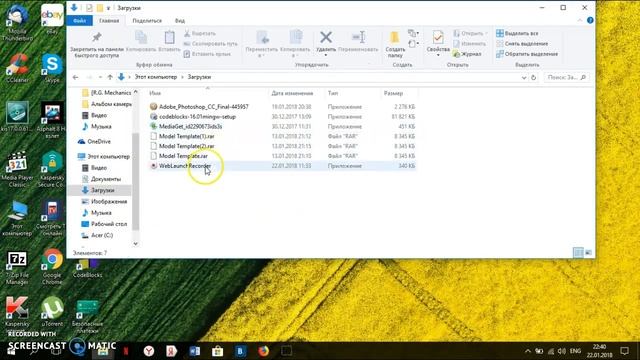
Task: Pin to Quick Access ribbon button
Action: (x=97, y=44)
